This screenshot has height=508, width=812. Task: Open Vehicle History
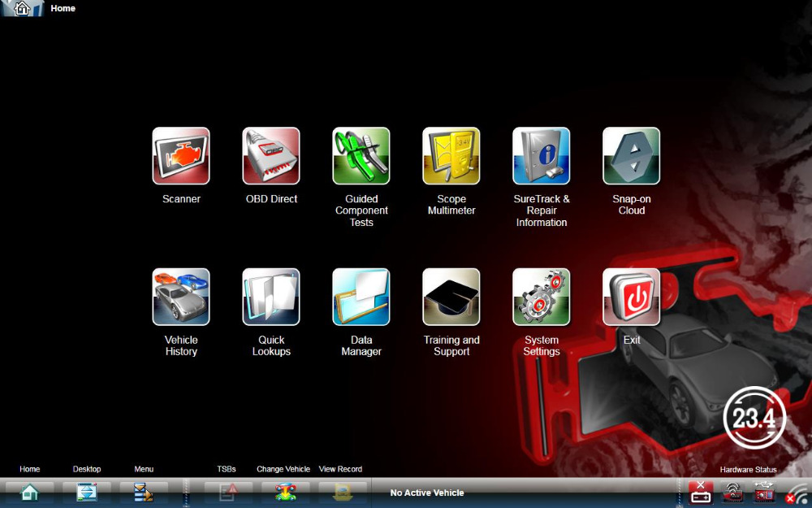pos(181,297)
